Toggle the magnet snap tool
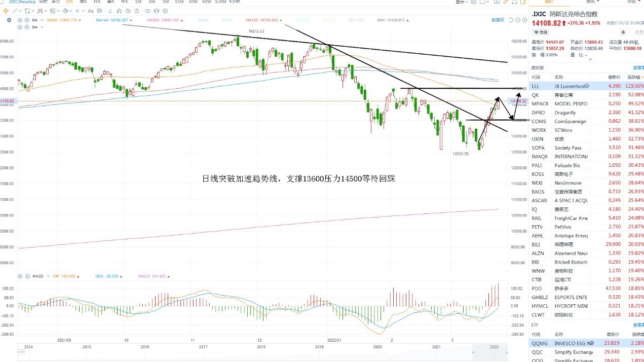 [119, 11]
